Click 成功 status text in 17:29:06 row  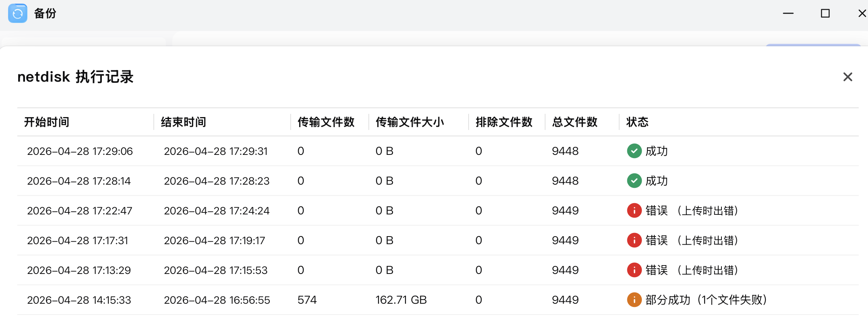click(657, 151)
